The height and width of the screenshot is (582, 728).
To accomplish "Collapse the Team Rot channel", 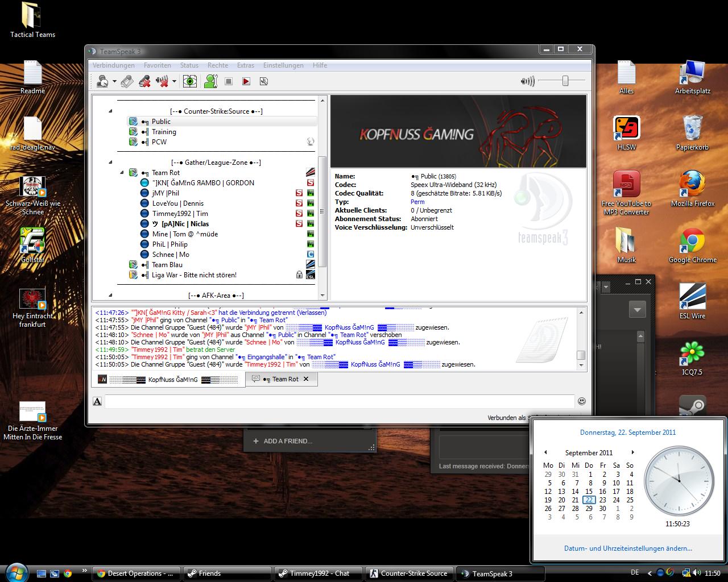I will tap(122, 173).
